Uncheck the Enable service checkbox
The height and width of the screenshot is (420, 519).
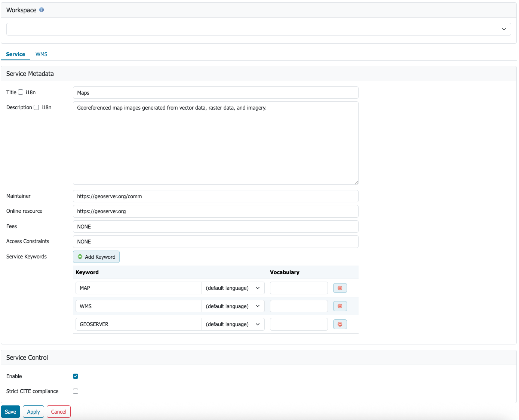(x=76, y=376)
